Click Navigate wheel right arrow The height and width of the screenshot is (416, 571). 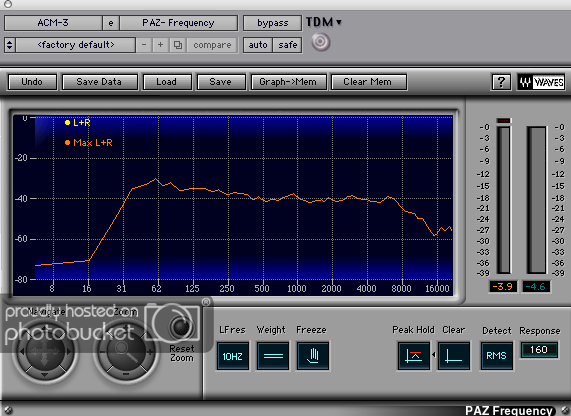coord(68,352)
